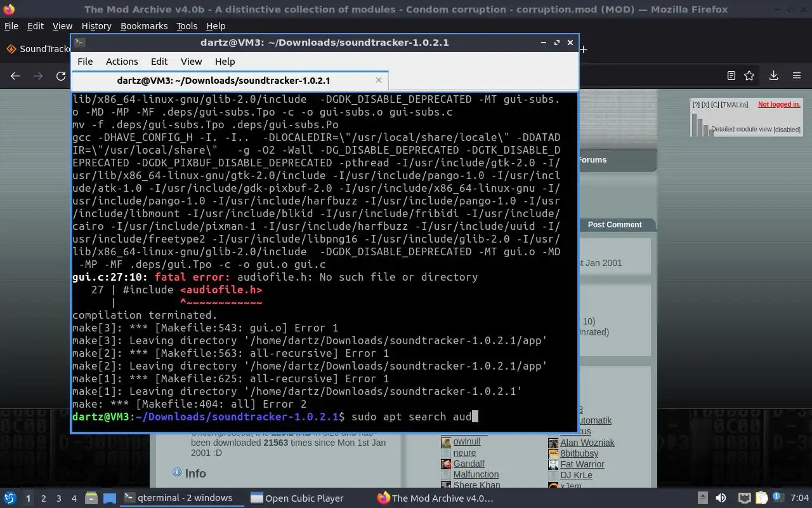Open the update notifier tray icon
Screen dimensions: 812x508
coord(778,498)
